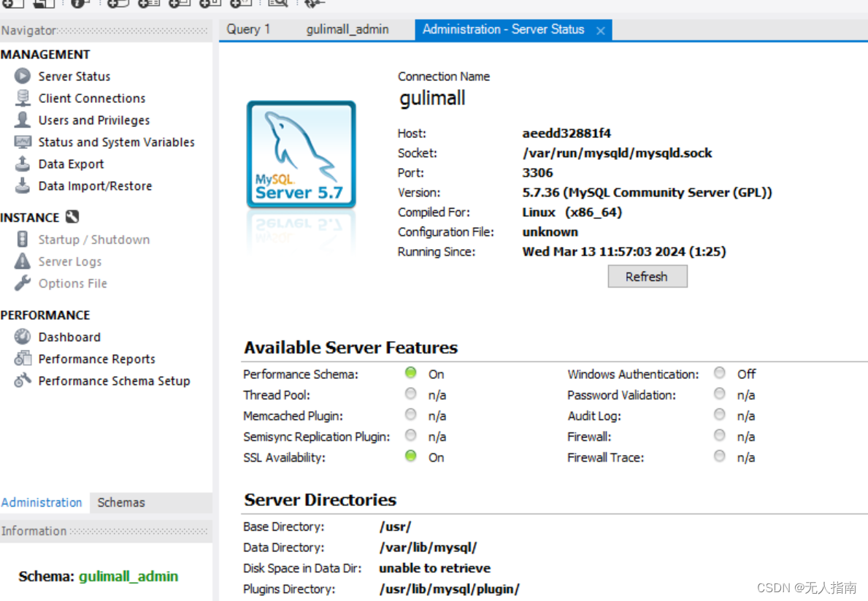Screen dimensions: 868x601
Task: Open Users and Privileges administration
Action: (93, 120)
